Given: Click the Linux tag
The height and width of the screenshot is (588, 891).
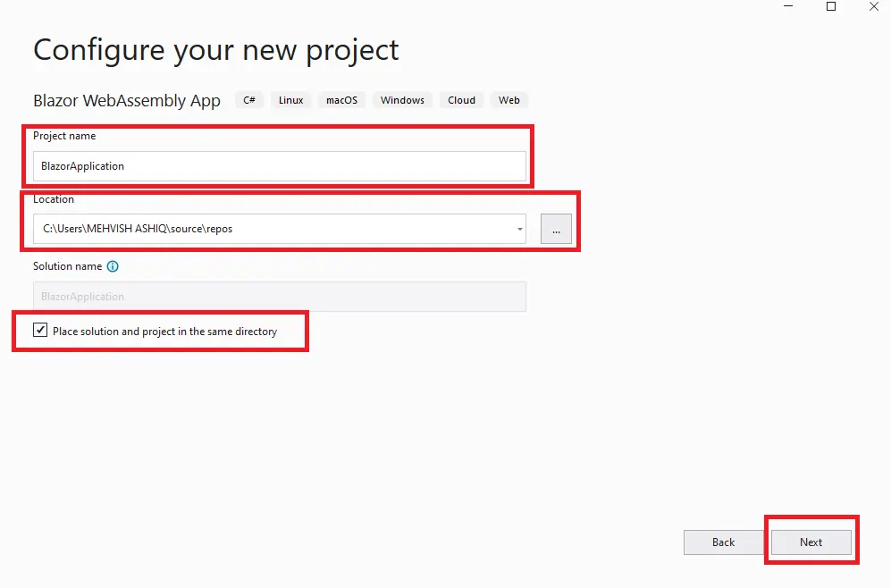Looking at the screenshot, I should pyautogui.click(x=291, y=100).
